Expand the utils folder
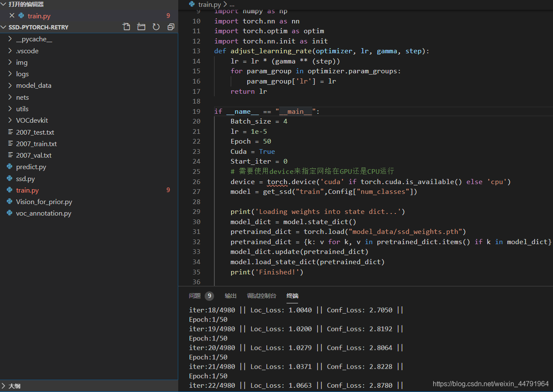This screenshot has width=553, height=392. [x=10, y=109]
